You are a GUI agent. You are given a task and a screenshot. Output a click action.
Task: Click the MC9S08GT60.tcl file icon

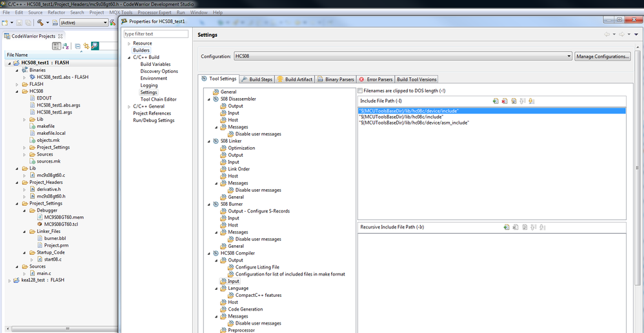(40, 224)
